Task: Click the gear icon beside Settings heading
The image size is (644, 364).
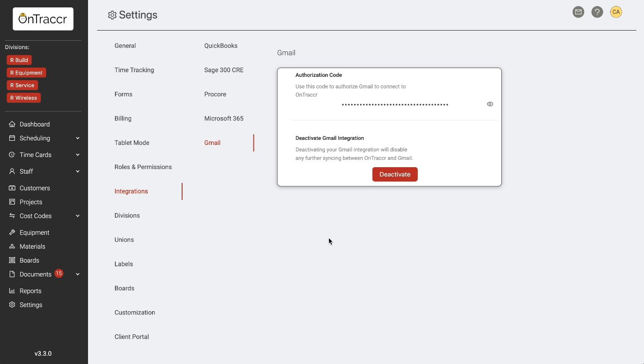Action: (x=112, y=15)
